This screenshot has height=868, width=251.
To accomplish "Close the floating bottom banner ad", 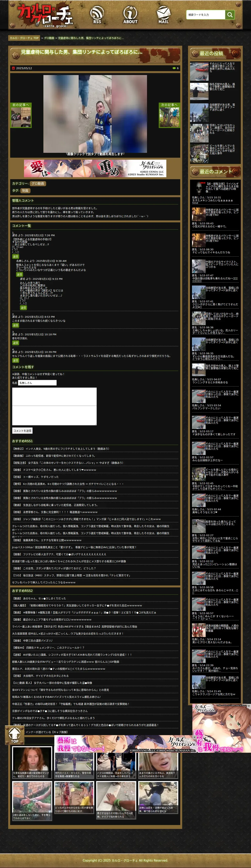I will [x=194, y=737].
